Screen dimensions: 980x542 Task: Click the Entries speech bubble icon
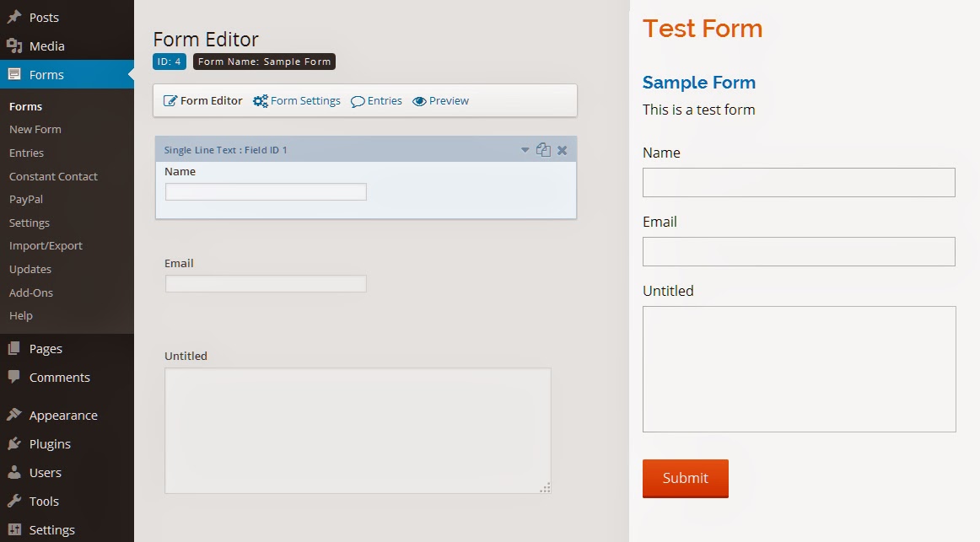[358, 100]
